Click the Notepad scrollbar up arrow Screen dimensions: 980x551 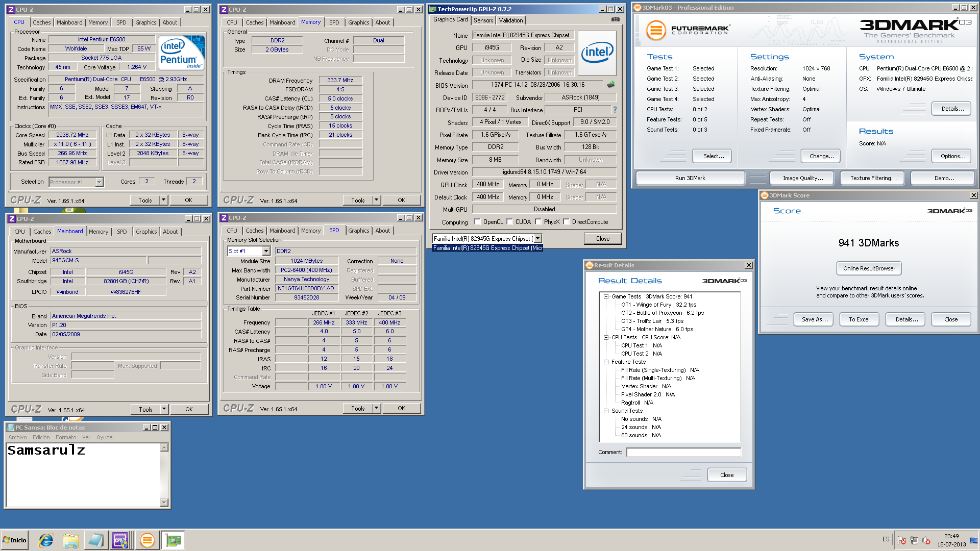coord(164,447)
